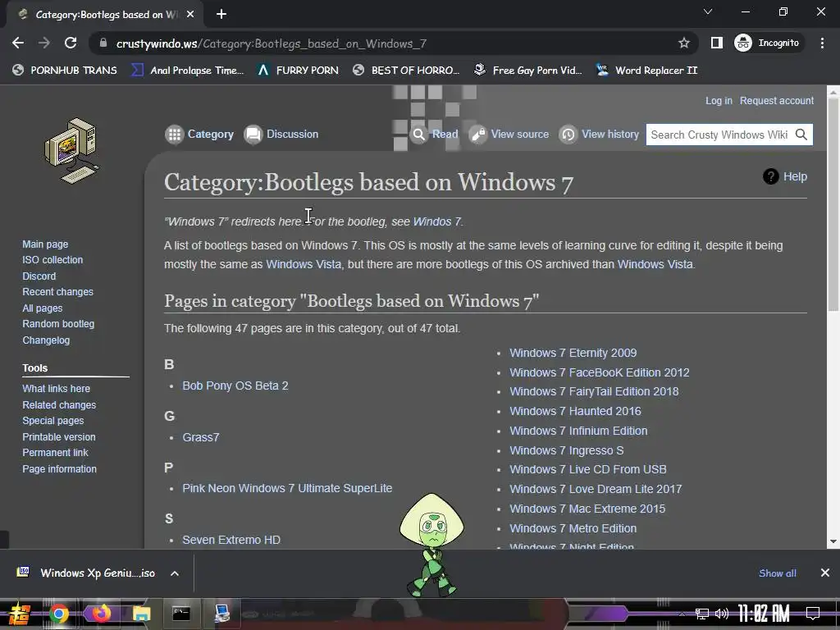Image resolution: width=840 pixels, height=630 pixels.
Task: Open a new browser tab
Action: point(221,15)
